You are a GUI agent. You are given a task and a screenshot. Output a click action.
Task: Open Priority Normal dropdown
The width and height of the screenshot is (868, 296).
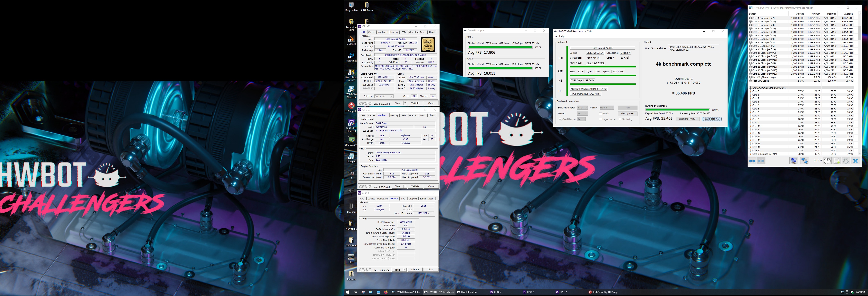(x=607, y=108)
